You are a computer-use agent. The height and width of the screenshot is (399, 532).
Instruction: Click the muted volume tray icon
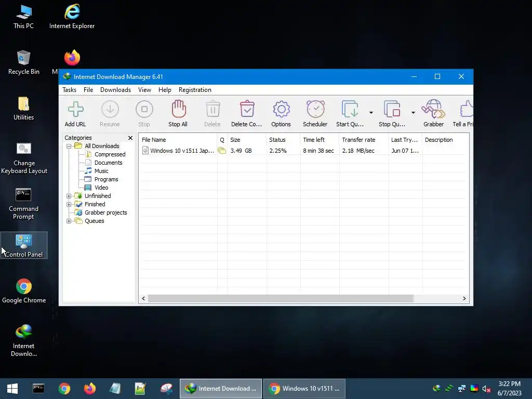(487, 389)
